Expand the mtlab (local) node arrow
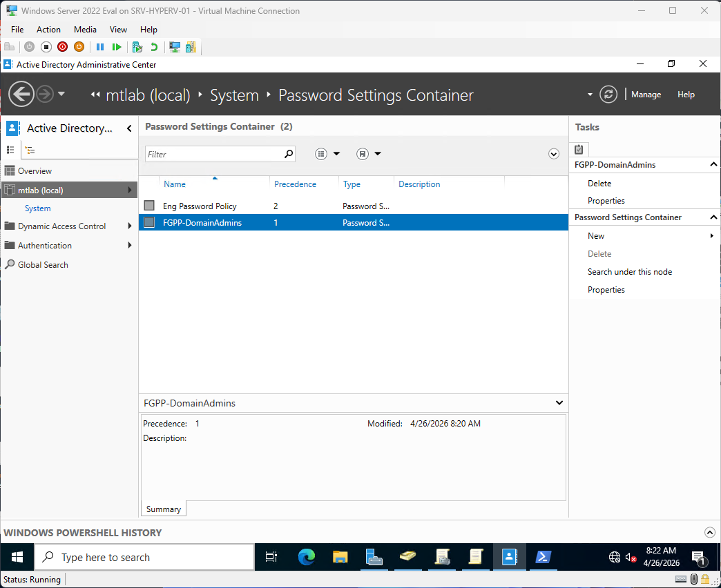Image resolution: width=721 pixels, height=588 pixels. click(130, 190)
